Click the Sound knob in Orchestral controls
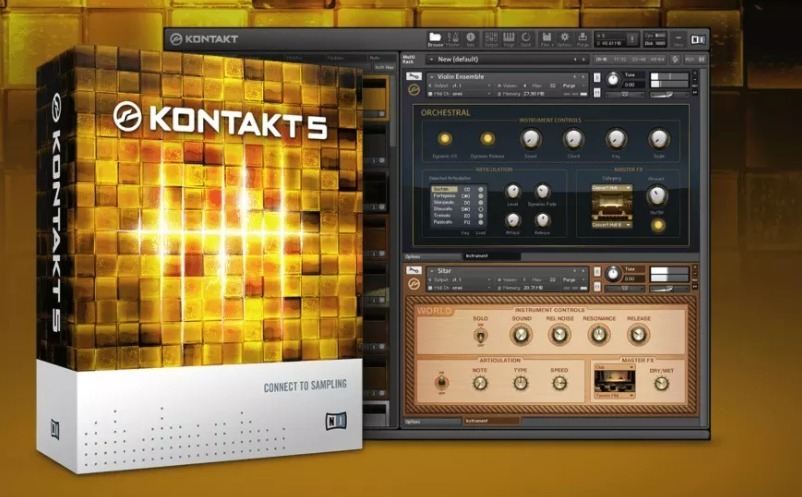Image resolution: width=802 pixels, height=497 pixels. (530, 139)
